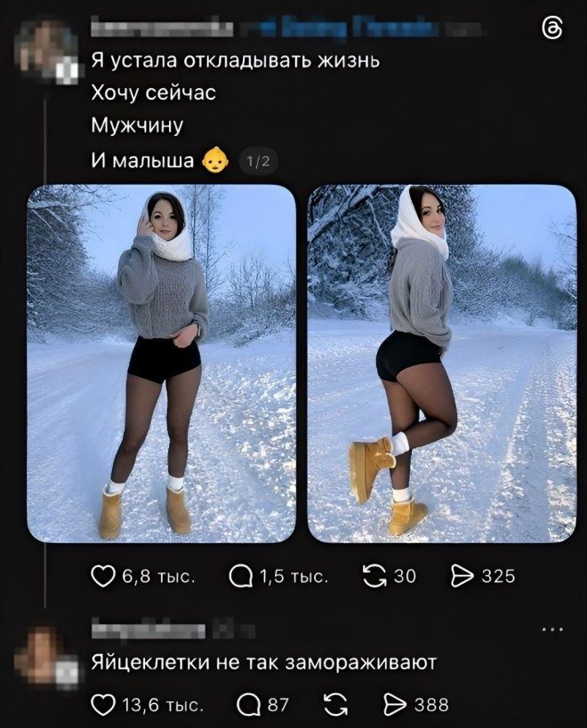Tap the 1/2 thread indicator badge
Image resolution: width=587 pixels, height=728 pixels.
coord(258,162)
